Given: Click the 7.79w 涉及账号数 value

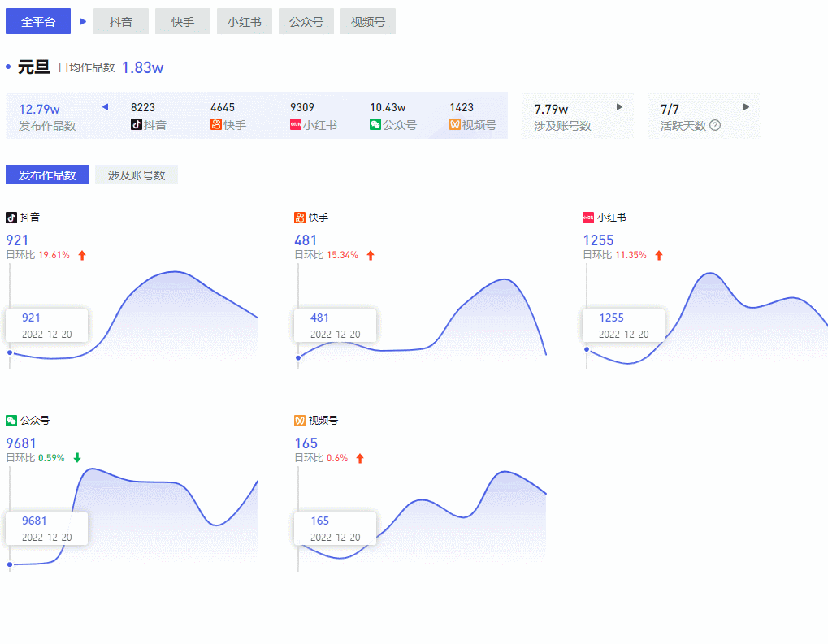Looking at the screenshot, I should (x=551, y=110).
